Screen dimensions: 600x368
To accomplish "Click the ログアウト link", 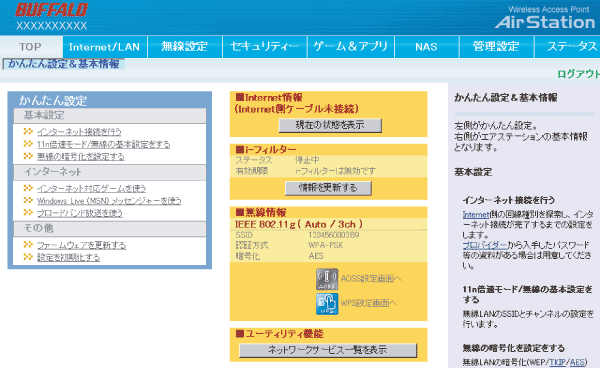I will tap(578, 74).
